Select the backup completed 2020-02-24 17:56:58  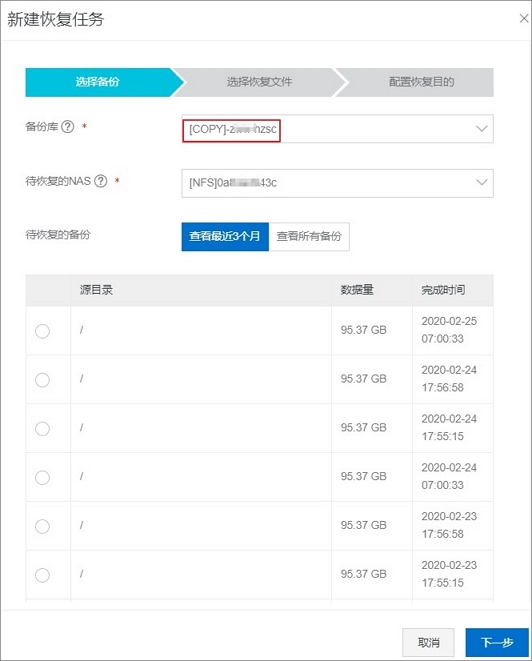click(42, 380)
